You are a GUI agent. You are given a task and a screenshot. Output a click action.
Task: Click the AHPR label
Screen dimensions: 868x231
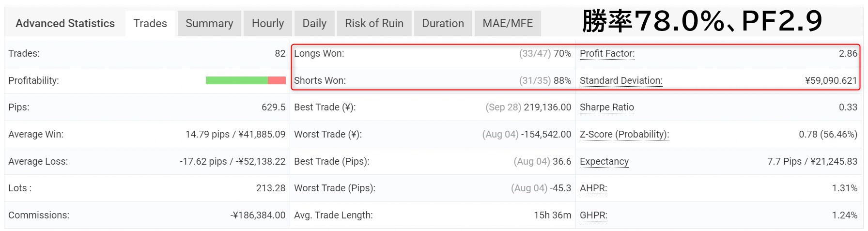coord(593,188)
